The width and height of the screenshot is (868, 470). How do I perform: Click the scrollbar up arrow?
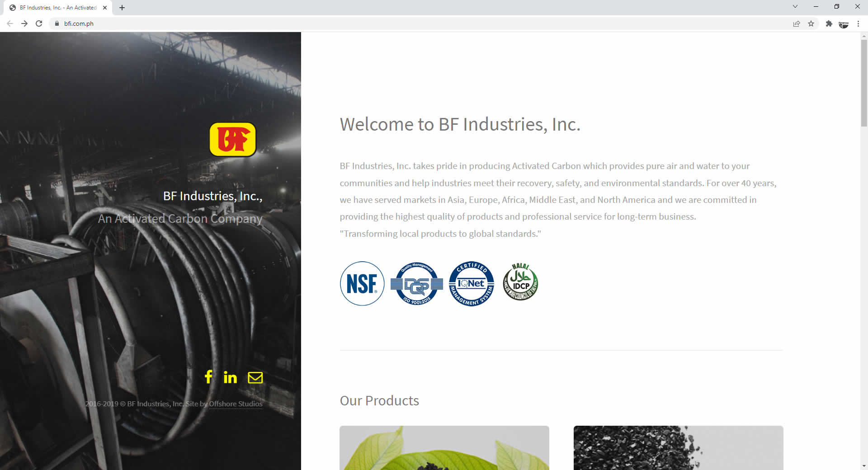(864, 35)
